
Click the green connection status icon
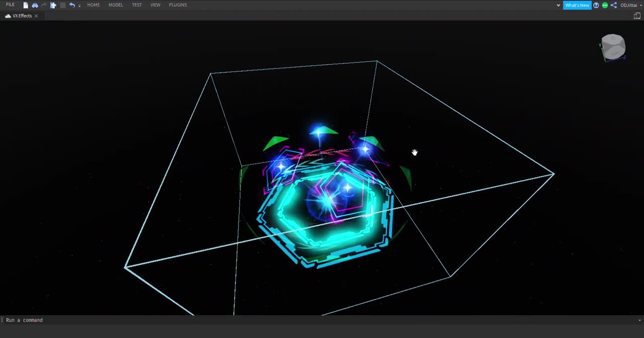[x=604, y=5]
